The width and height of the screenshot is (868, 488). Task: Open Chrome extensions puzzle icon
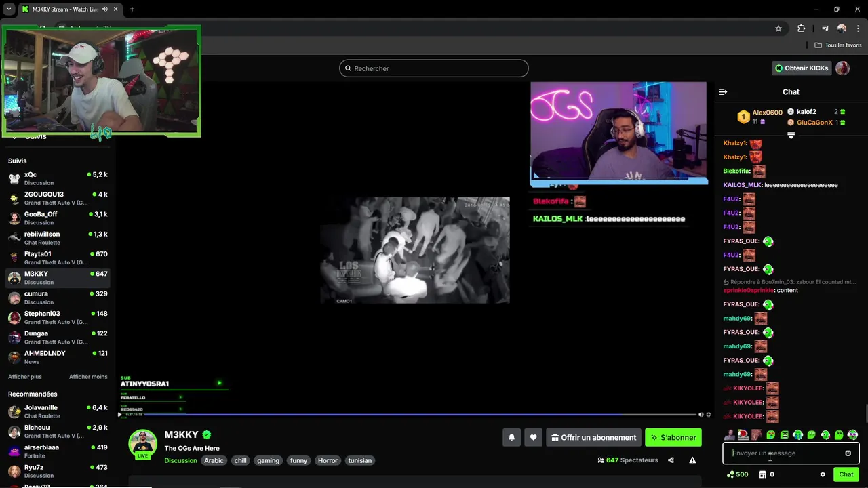tap(802, 28)
